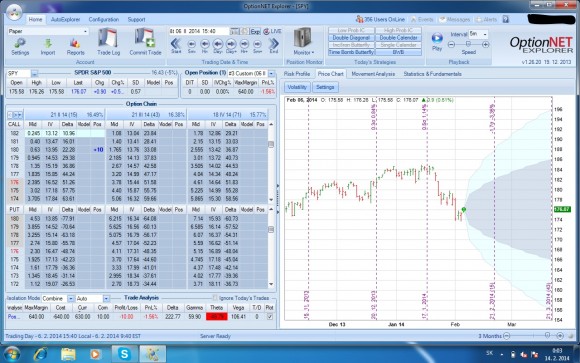
Task: Toggle the Time Bomb Butterfly strategy
Action: 351,52
